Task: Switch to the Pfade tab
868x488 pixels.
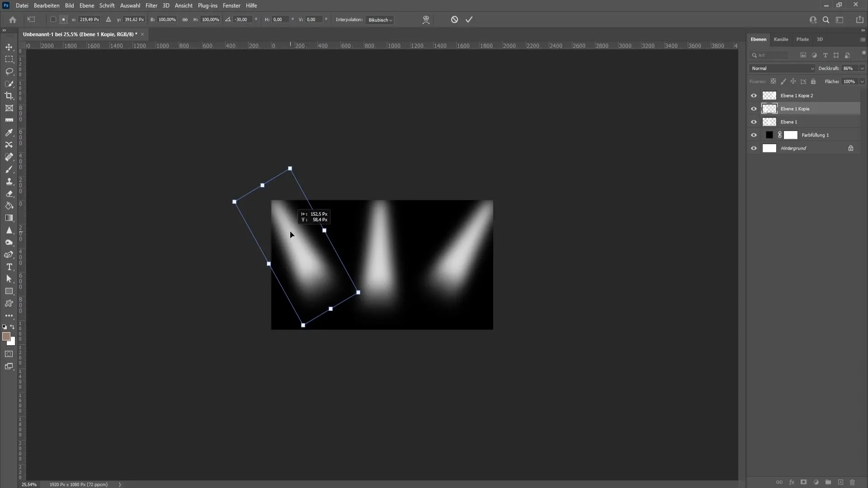Action: point(802,39)
